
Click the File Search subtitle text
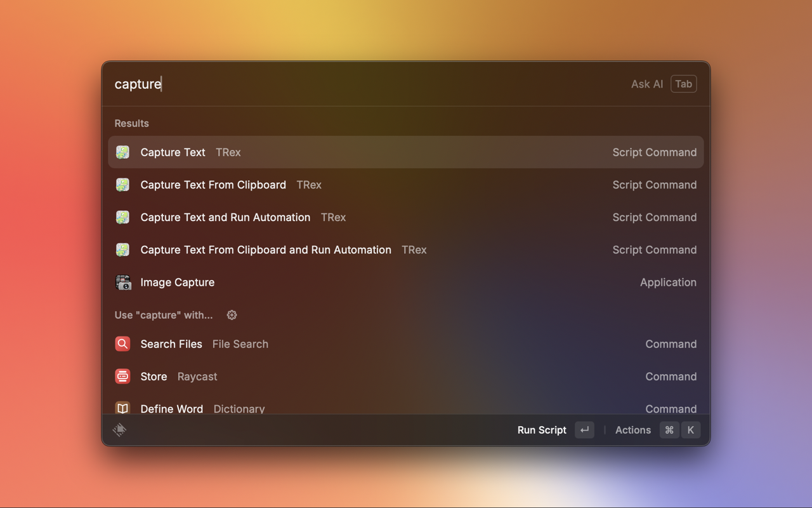tap(240, 344)
